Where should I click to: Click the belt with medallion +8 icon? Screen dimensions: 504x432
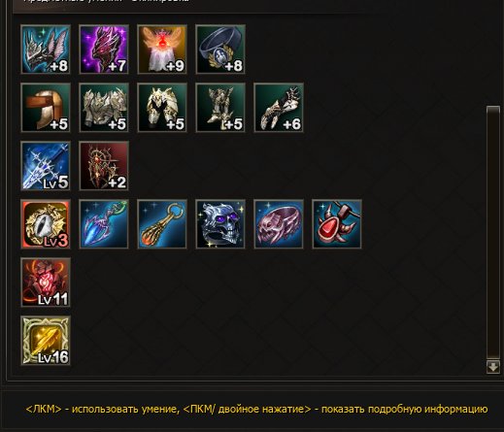220,50
